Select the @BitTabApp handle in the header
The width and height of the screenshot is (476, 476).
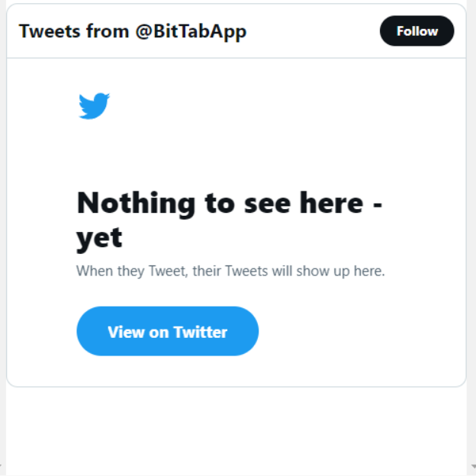[191, 31]
